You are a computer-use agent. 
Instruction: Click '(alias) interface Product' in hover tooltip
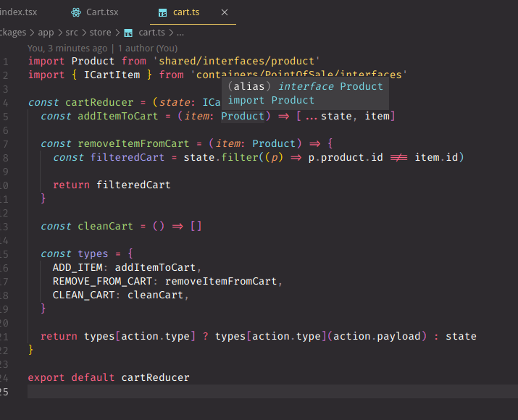coord(305,86)
